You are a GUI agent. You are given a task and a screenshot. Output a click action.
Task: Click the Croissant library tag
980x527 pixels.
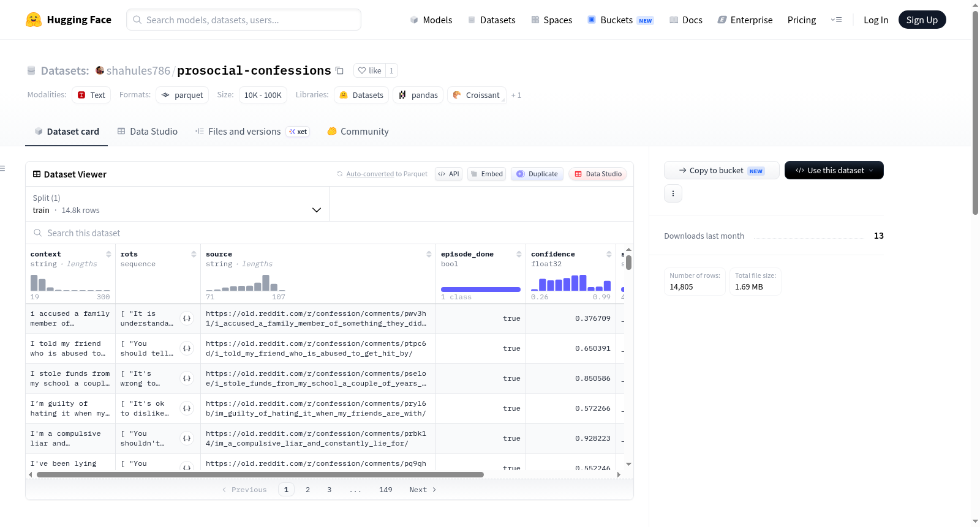(477, 95)
